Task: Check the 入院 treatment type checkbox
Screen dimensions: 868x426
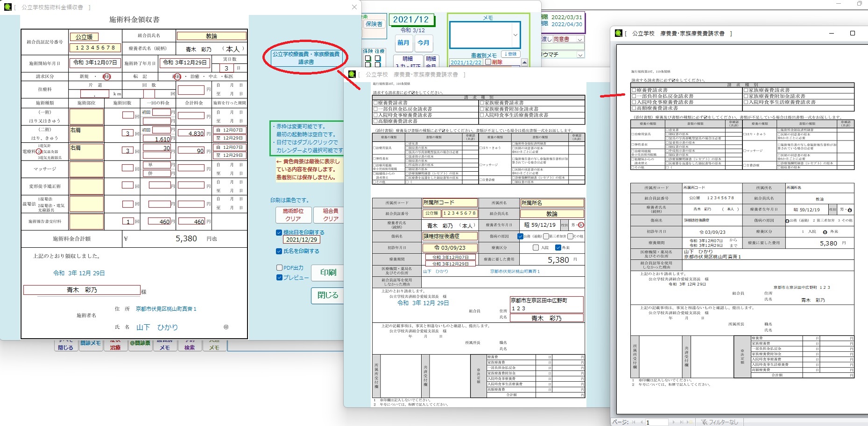Action: coord(536,248)
